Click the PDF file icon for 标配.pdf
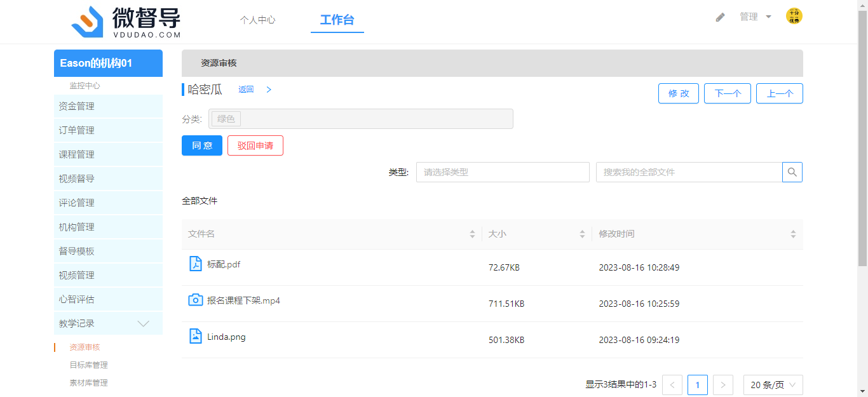868x397 pixels. tap(196, 264)
